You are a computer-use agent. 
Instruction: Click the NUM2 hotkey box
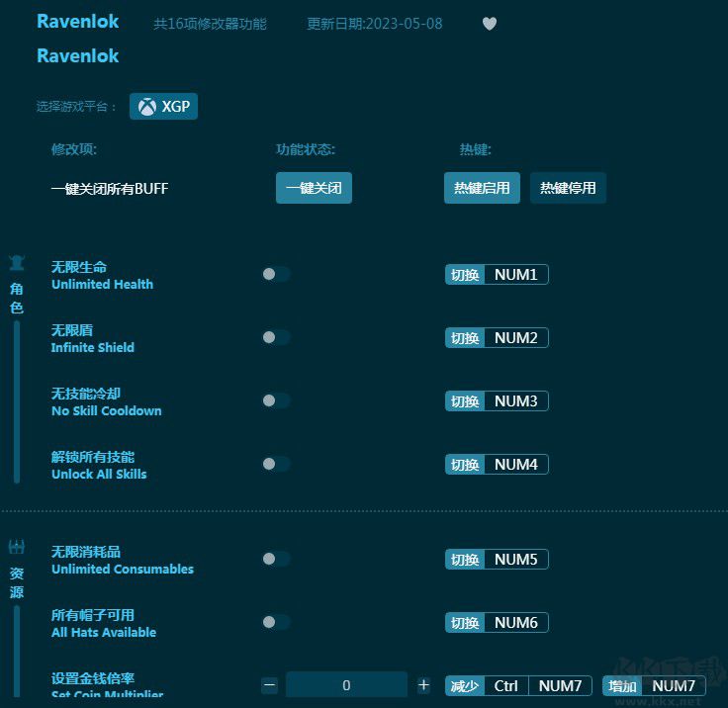pos(515,337)
